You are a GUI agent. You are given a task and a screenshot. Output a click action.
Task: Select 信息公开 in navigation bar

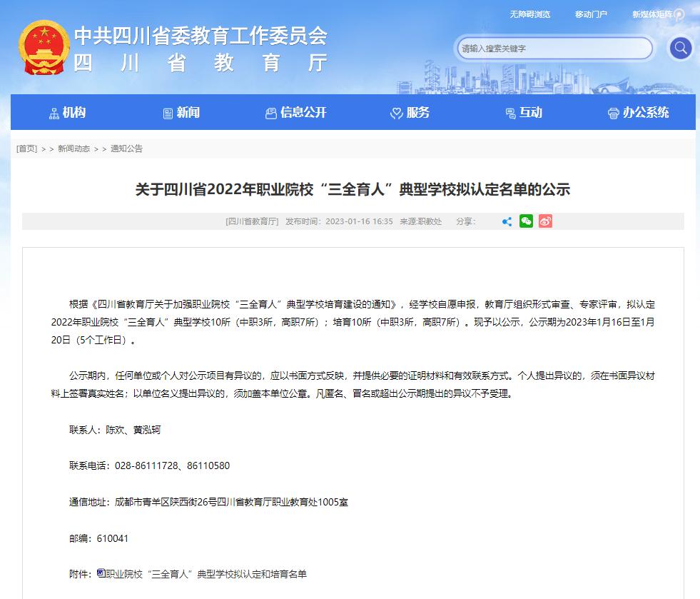coord(295,113)
